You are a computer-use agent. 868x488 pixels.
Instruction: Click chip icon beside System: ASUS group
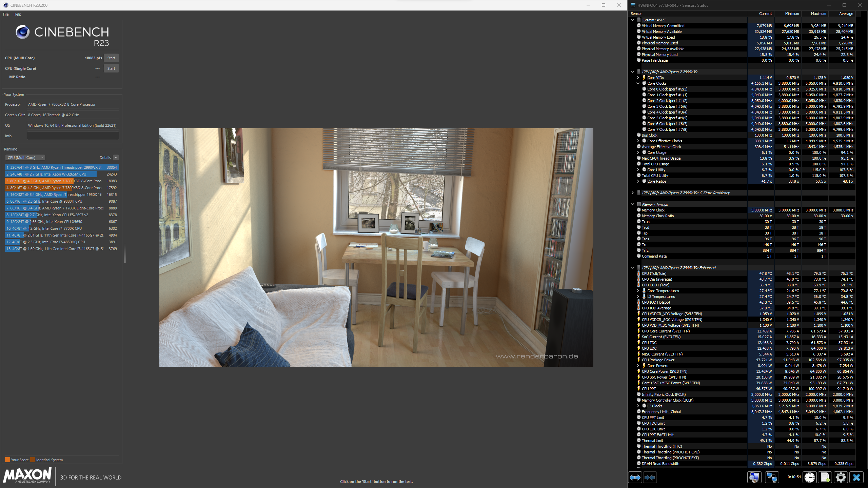point(639,20)
